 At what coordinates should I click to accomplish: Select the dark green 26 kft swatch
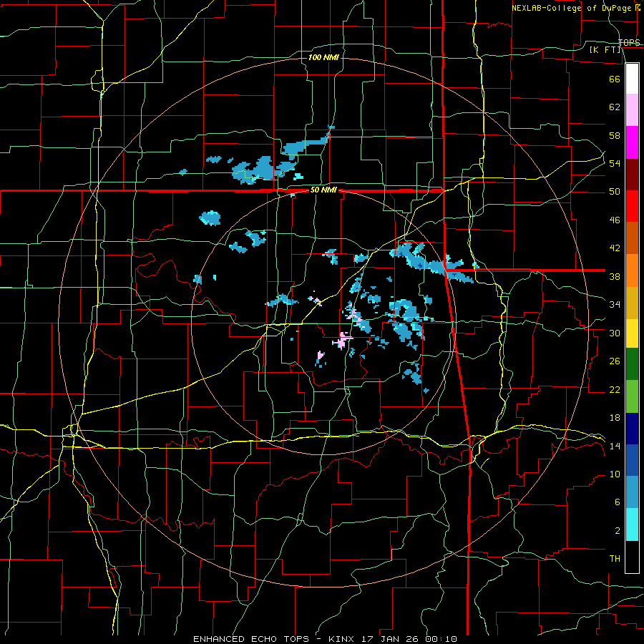(632, 364)
